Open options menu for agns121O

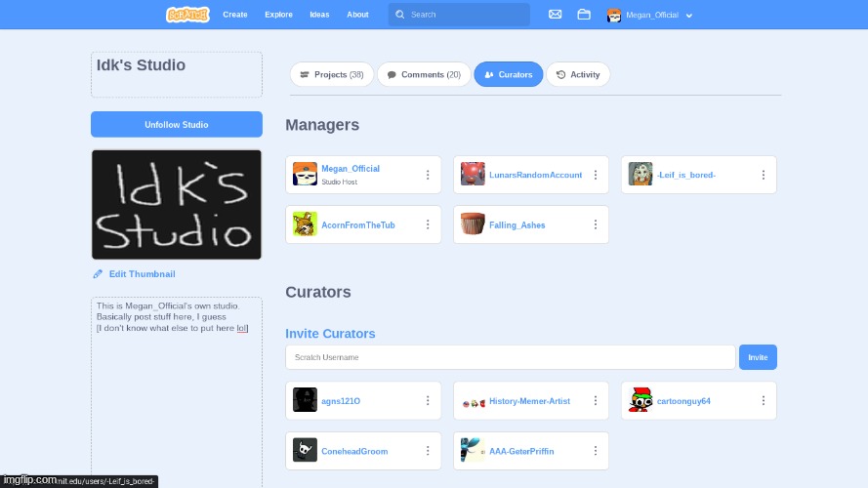click(428, 400)
